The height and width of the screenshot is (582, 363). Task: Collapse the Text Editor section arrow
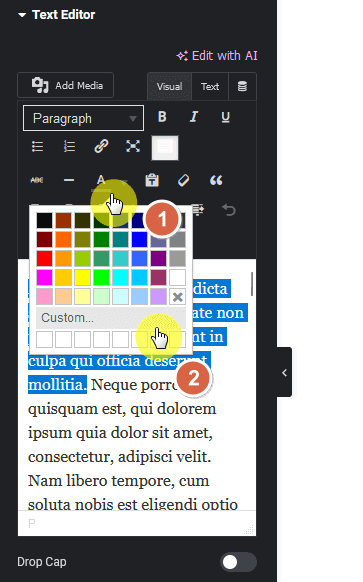[22, 15]
